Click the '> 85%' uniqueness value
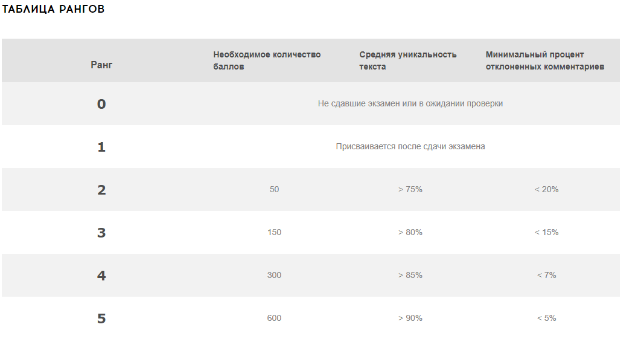This screenshot has height=362, width=644. coord(410,275)
